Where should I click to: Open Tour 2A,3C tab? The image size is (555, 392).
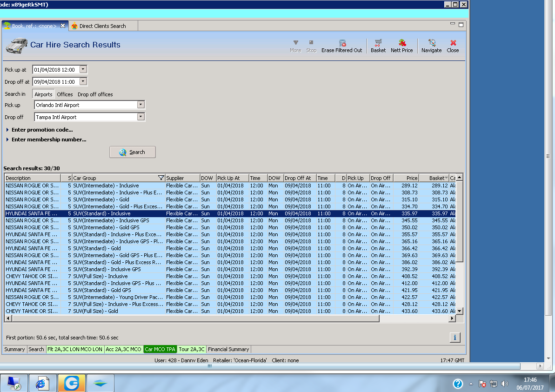click(x=192, y=349)
